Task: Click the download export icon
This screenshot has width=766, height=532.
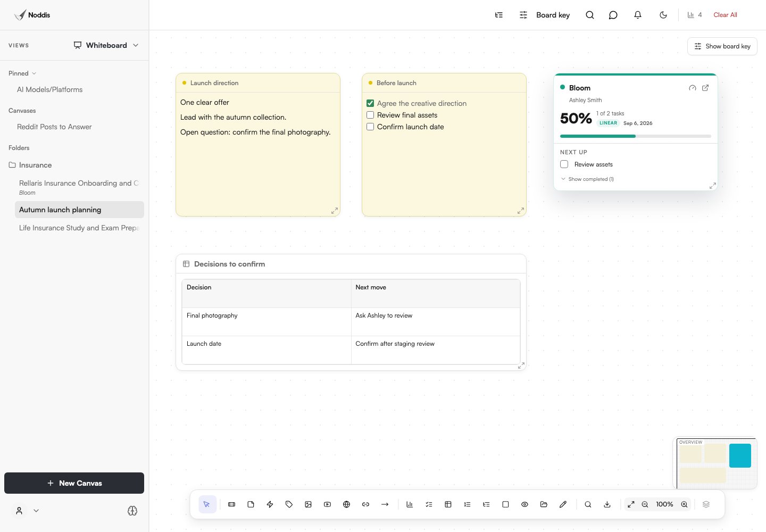Action: [607, 504]
